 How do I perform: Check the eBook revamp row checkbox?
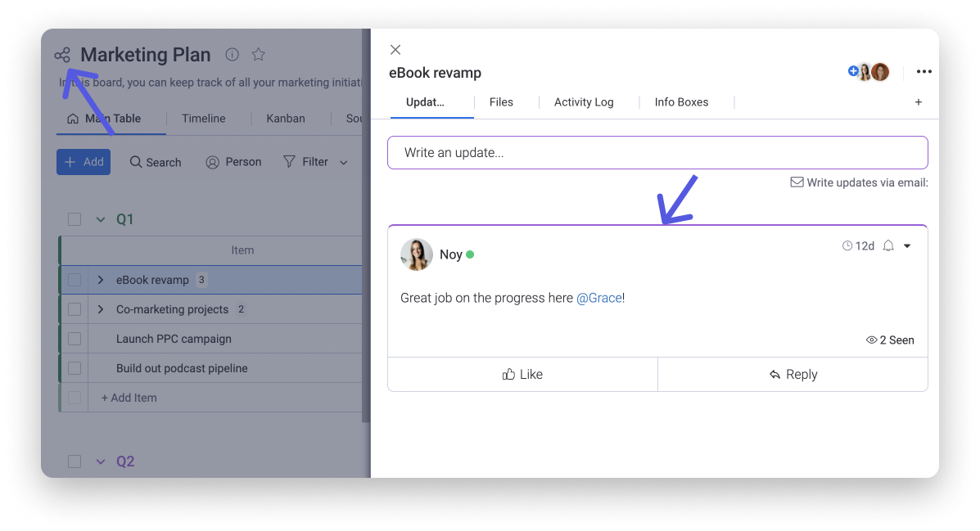coord(75,280)
